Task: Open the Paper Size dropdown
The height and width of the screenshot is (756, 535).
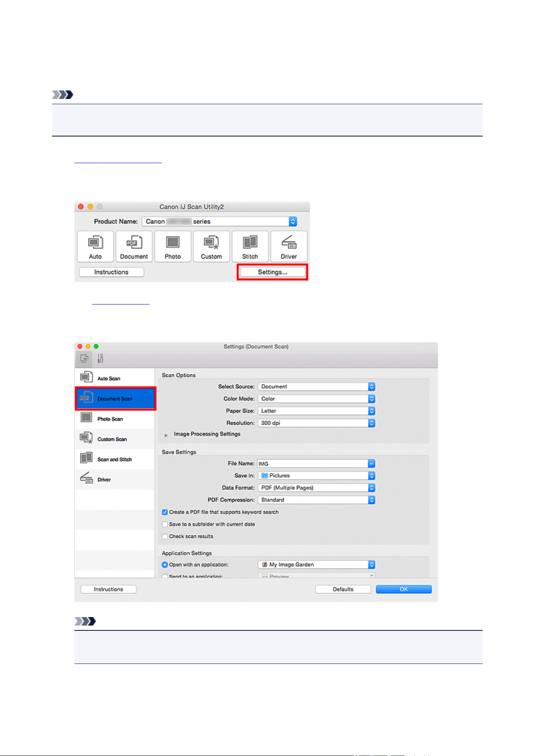Action: (x=316, y=411)
